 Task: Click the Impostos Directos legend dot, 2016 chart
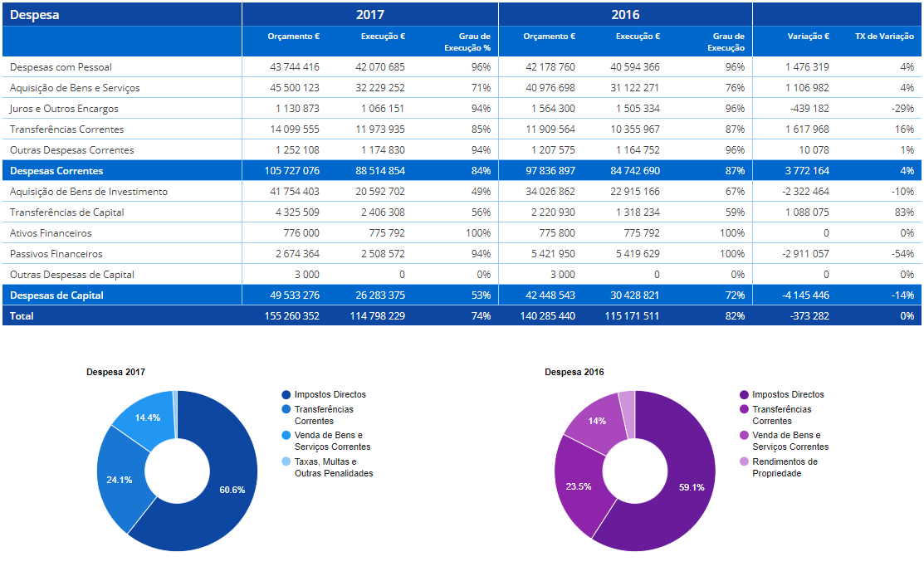tap(745, 395)
